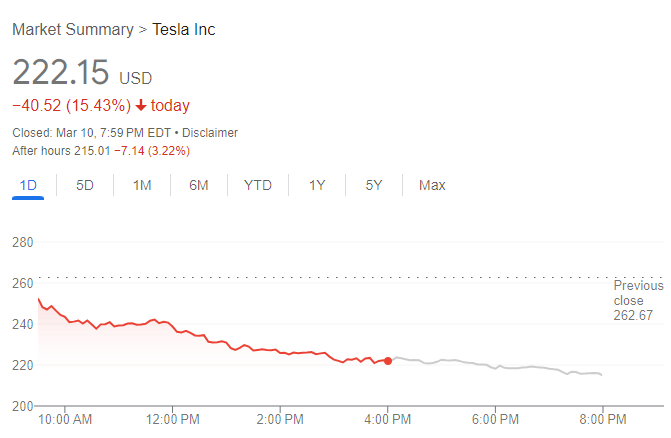The image size is (671, 438).
Task: Show the 1M chart range
Action: click(142, 185)
